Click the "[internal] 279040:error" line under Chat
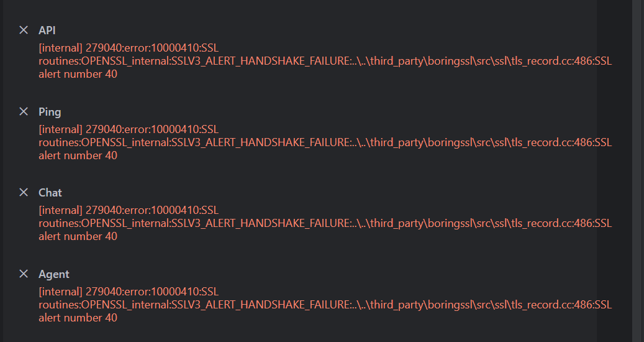The width and height of the screenshot is (644, 342). tap(129, 210)
